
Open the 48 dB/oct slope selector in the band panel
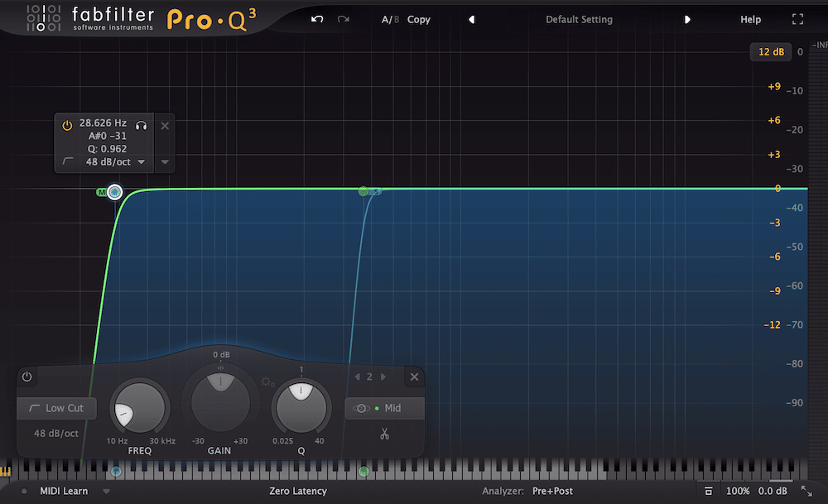pos(56,434)
